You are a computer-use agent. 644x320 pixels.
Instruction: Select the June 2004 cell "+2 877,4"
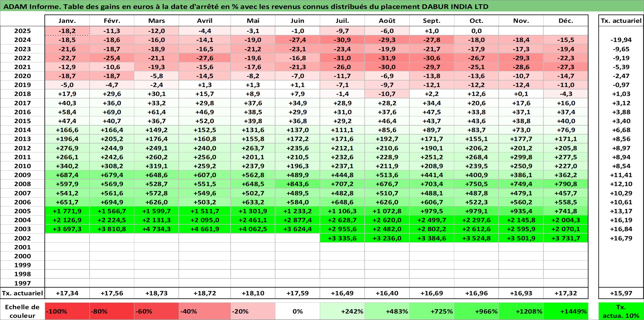click(298, 220)
